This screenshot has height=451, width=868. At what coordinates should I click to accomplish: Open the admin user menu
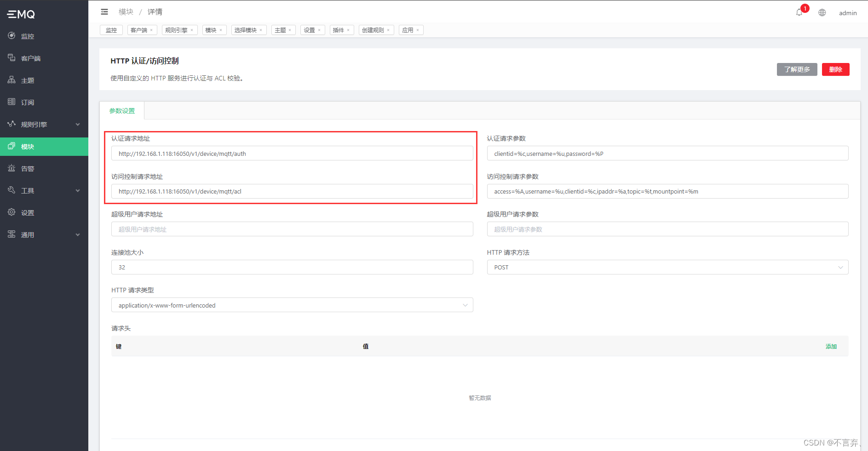pos(848,13)
